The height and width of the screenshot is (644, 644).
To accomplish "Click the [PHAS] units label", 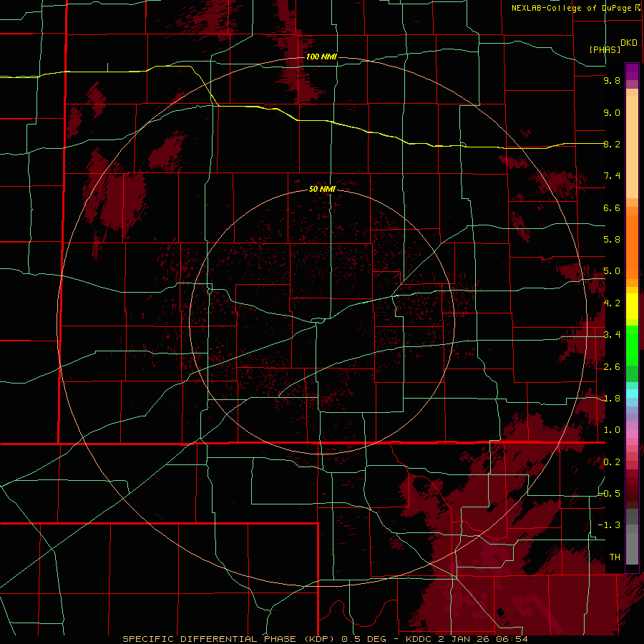I will pos(605,49).
